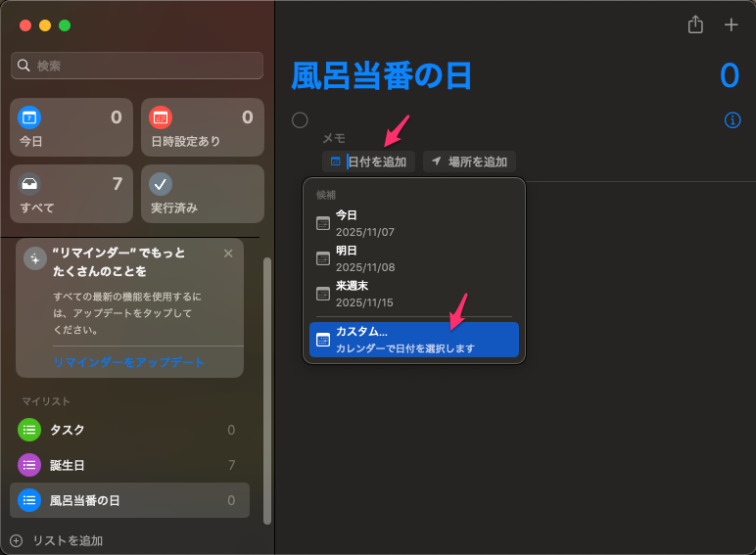This screenshot has height=555, width=756.
Task: Open the 実行済み smart list tile
Action: pyautogui.click(x=202, y=194)
